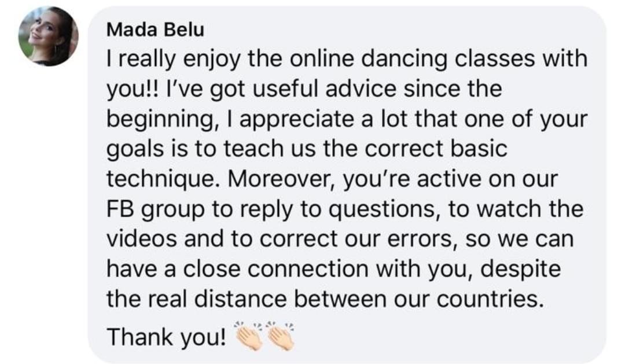625x364 pixels.
Task: Click the Mada Belu name link
Action: coord(155,30)
